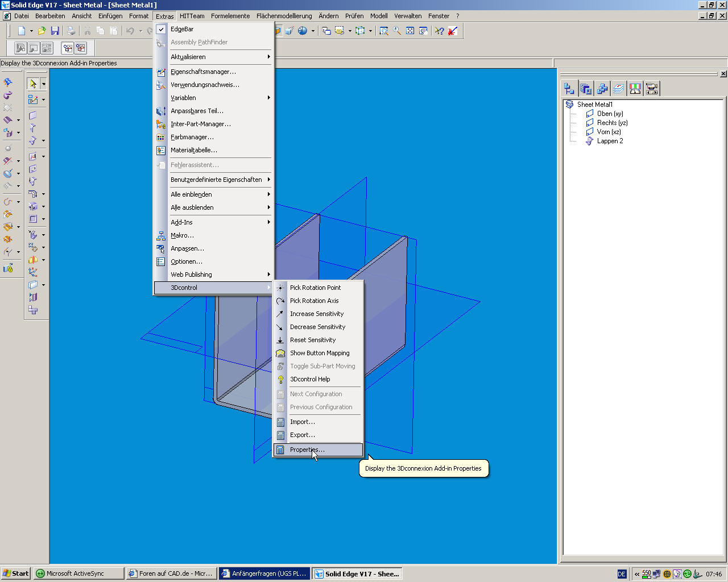Click the 3Dcontrol Help lightbulb icon
Image resolution: width=728 pixels, height=582 pixels.
point(280,380)
